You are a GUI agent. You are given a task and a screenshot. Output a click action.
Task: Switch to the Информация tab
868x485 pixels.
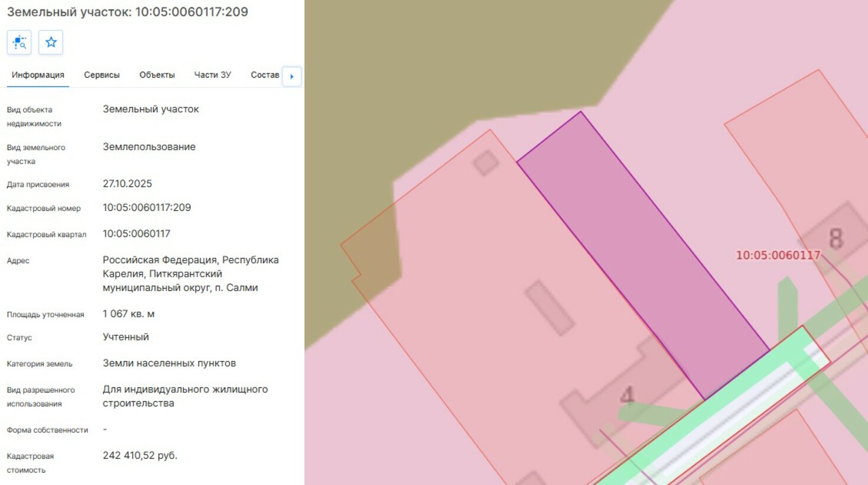pos(38,75)
